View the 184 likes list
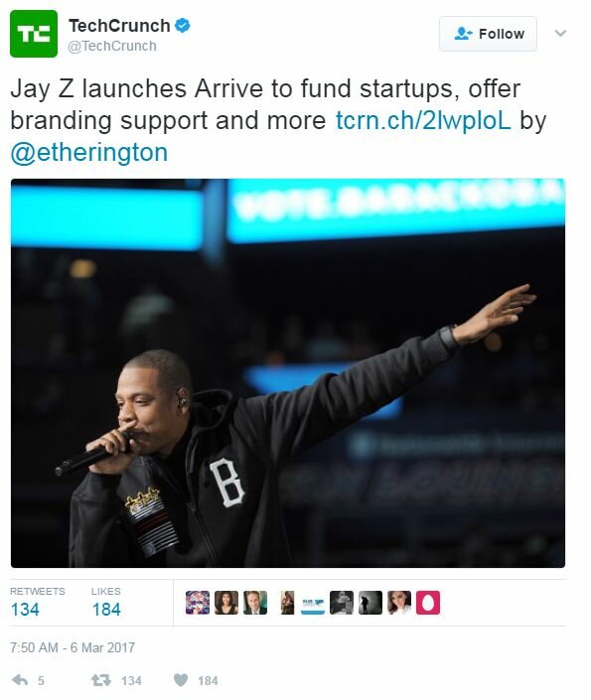Screen dimensions: 591x700 tap(106, 603)
